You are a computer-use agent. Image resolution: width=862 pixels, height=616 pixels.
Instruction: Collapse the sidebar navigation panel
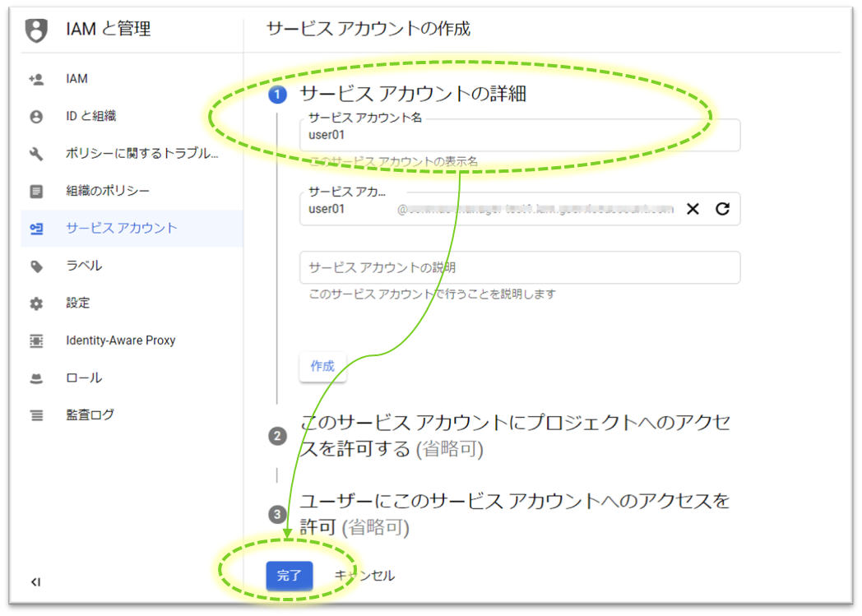coord(35,582)
